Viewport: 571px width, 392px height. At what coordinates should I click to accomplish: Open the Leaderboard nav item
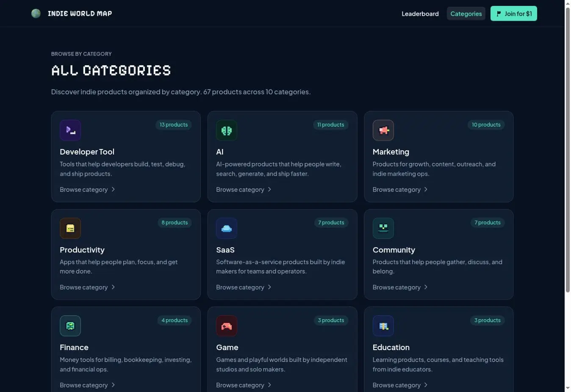pos(420,14)
